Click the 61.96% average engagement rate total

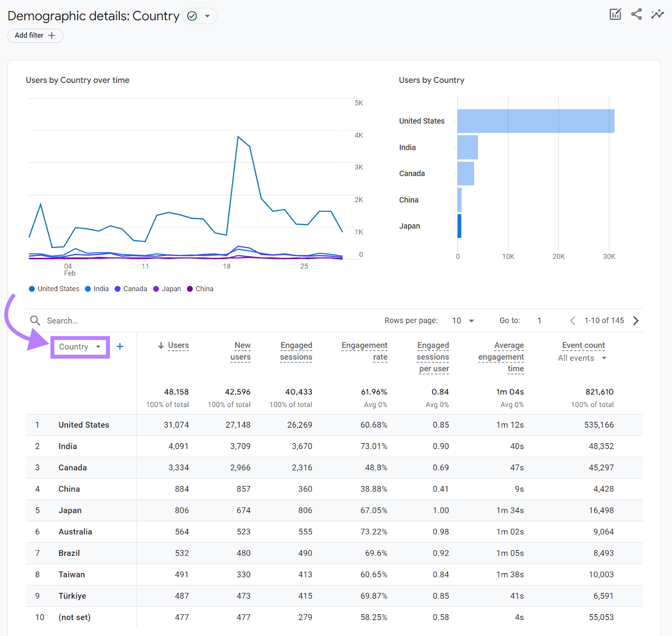pos(374,392)
